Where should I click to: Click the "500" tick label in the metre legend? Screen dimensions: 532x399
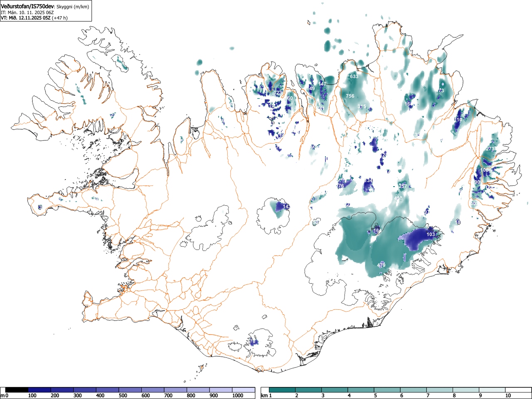[x=123, y=396]
